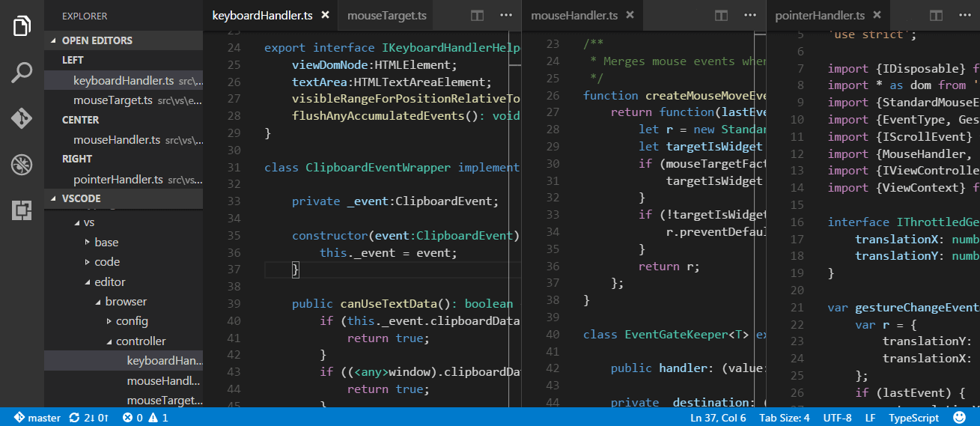Open pointerHandler.ts under RIGHT open editors

[124, 180]
